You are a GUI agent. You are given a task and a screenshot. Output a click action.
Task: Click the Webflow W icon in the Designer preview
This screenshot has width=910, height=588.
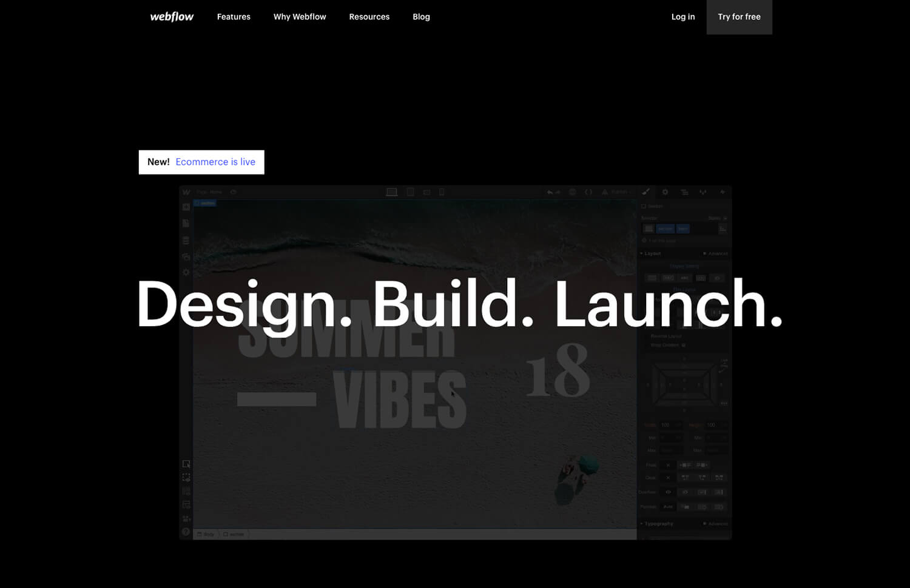186,192
